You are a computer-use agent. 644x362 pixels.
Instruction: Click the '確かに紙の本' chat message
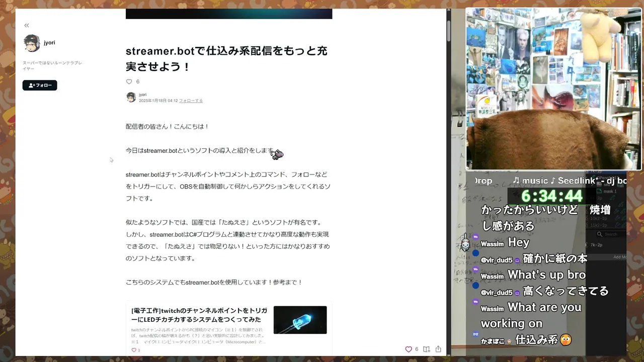click(x=555, y=258)
